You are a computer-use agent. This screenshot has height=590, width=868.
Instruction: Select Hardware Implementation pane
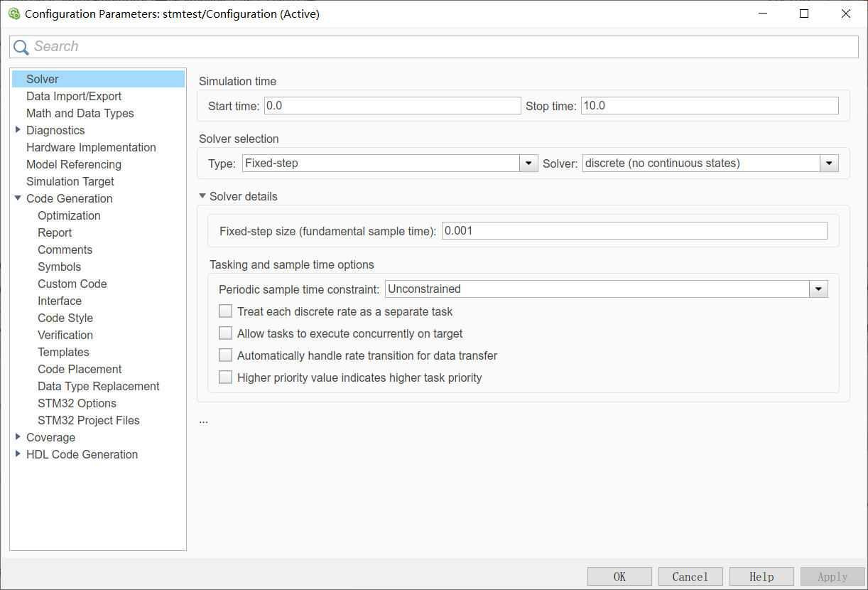tap(91, 147)
